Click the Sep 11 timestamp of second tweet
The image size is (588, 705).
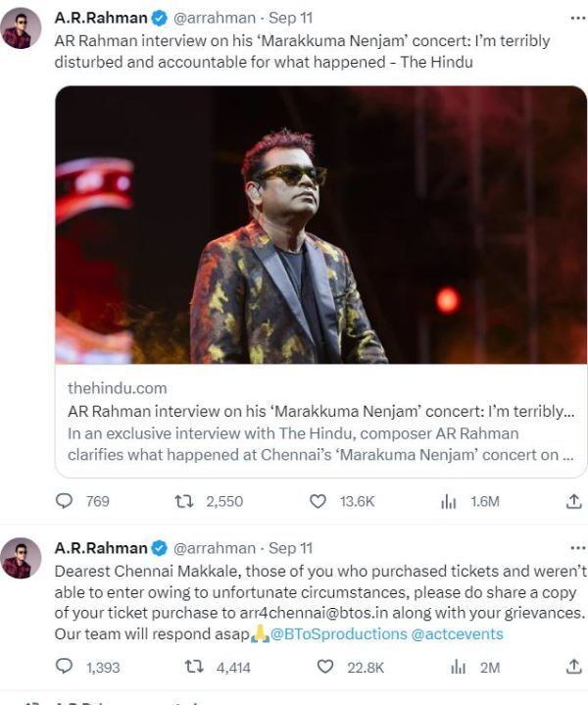[290, 548]
